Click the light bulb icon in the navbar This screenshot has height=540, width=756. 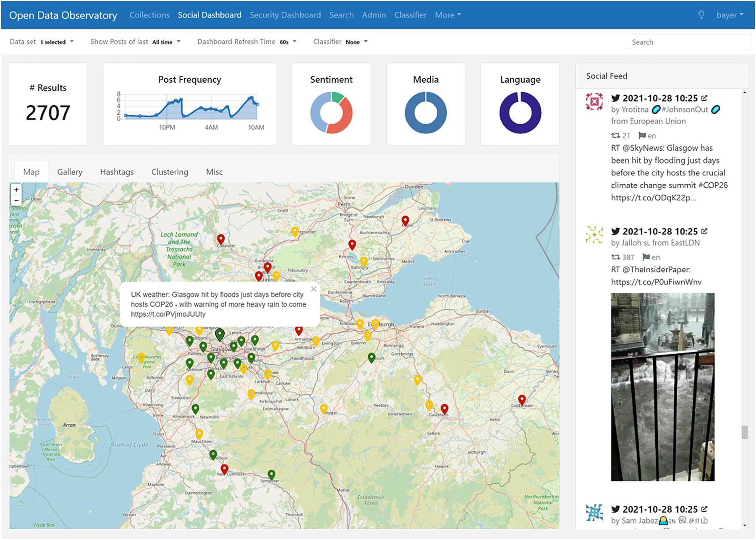701,14
